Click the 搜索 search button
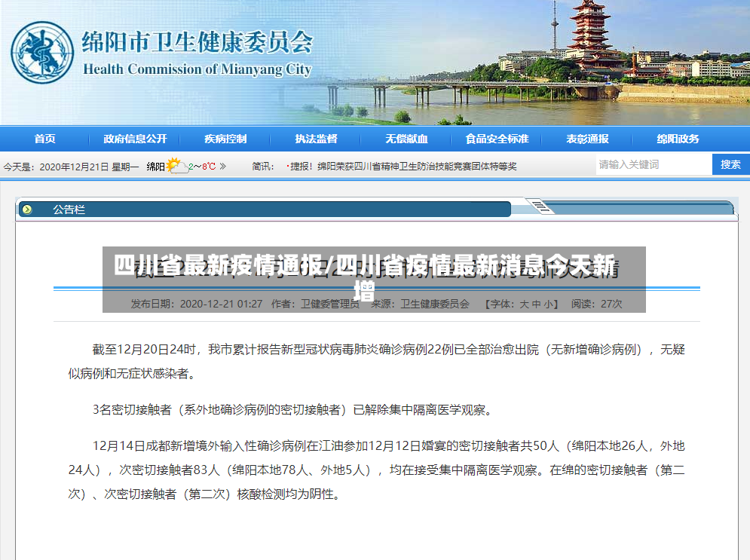 [x=731, y=164]
